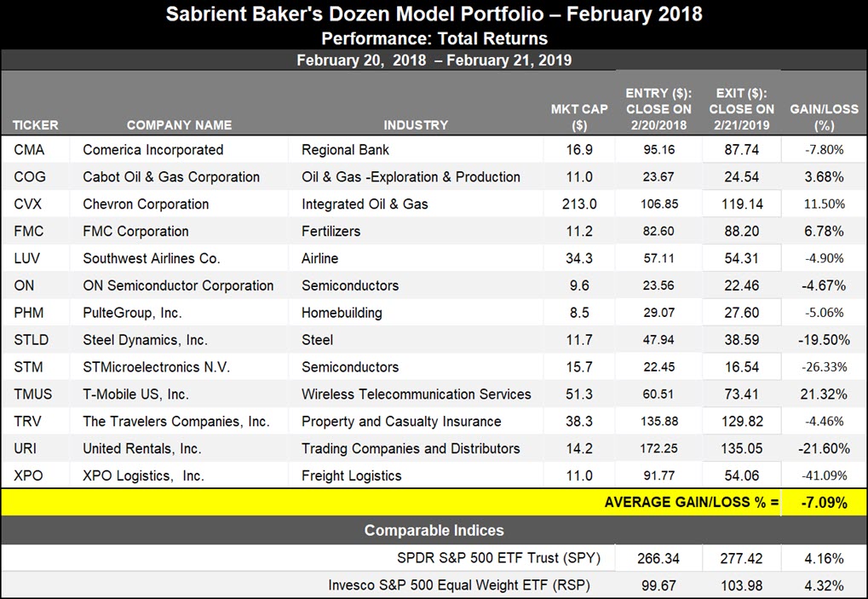The height and width of the screenshot is (599, 868).
Task: Click the COMPANY NAME column header
Action: (x=180, y=125)
